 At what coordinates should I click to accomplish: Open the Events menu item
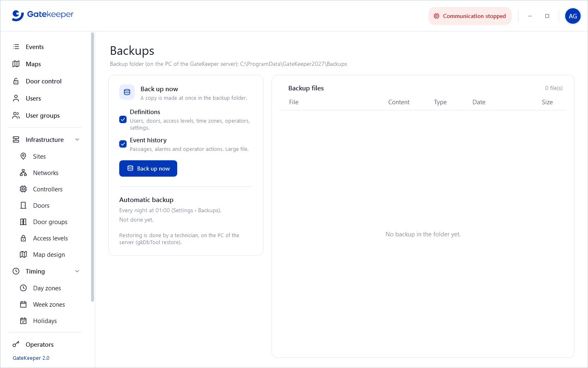pos(45,47)
